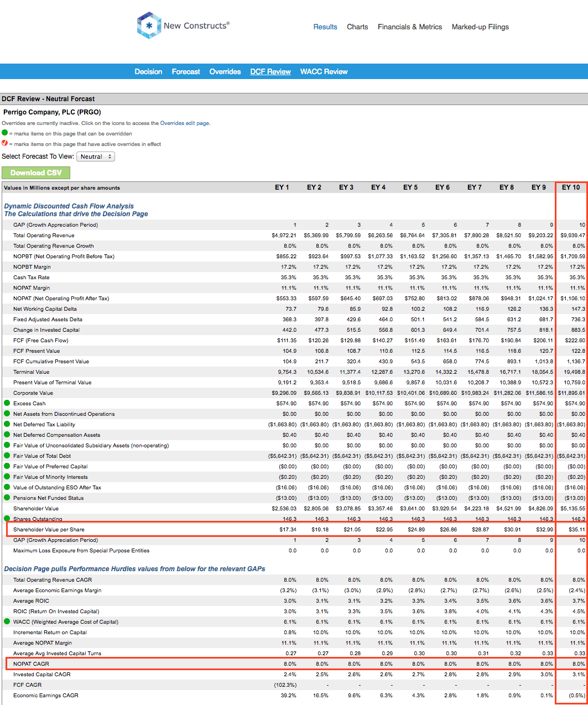Click the New Constructs logo
588x705 pixels.
[183, 25]
